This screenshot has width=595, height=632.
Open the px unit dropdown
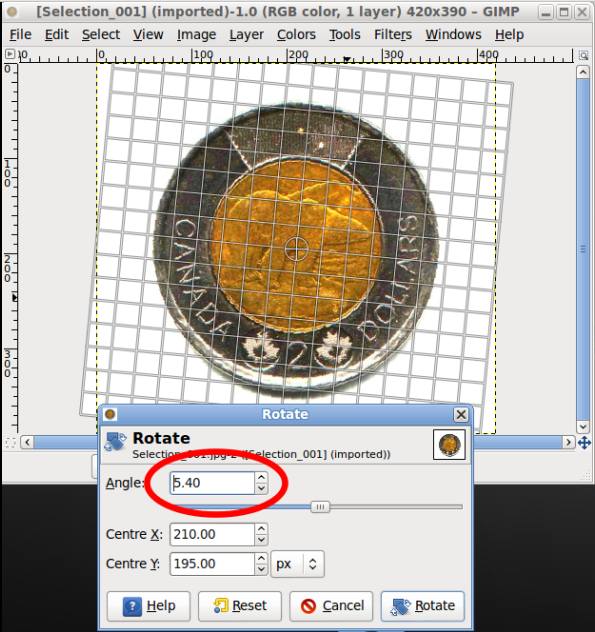coord(297,564)
